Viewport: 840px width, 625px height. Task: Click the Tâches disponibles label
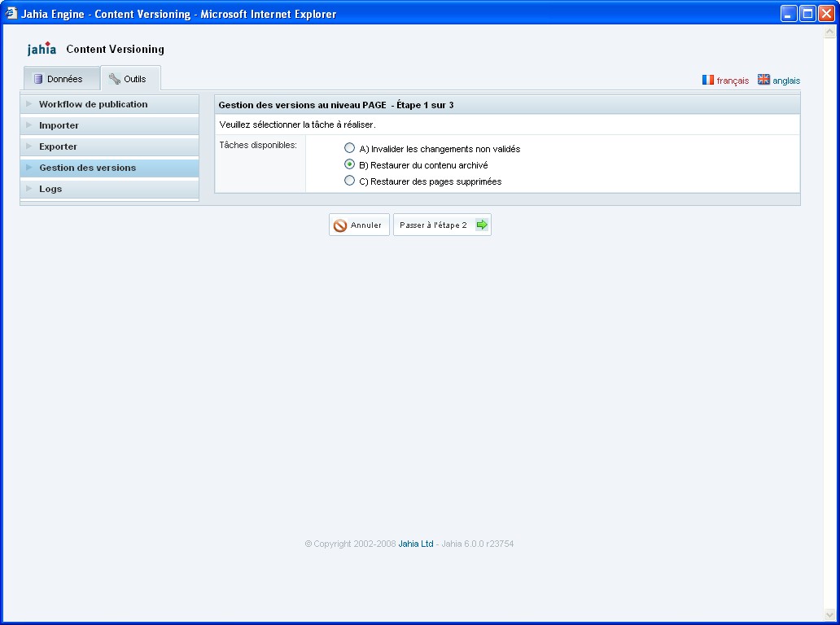pos(258,145)
